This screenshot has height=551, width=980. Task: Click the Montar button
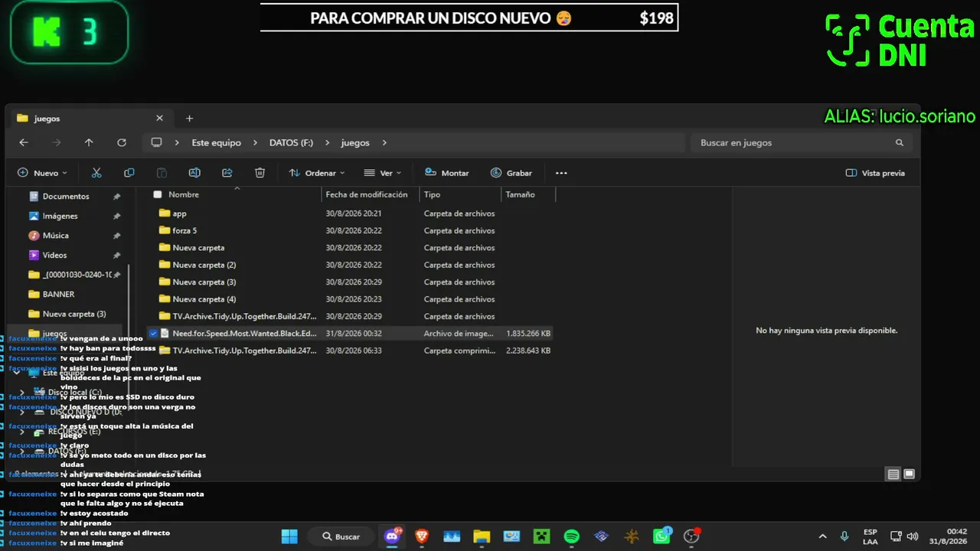click(x=446, y=173)
